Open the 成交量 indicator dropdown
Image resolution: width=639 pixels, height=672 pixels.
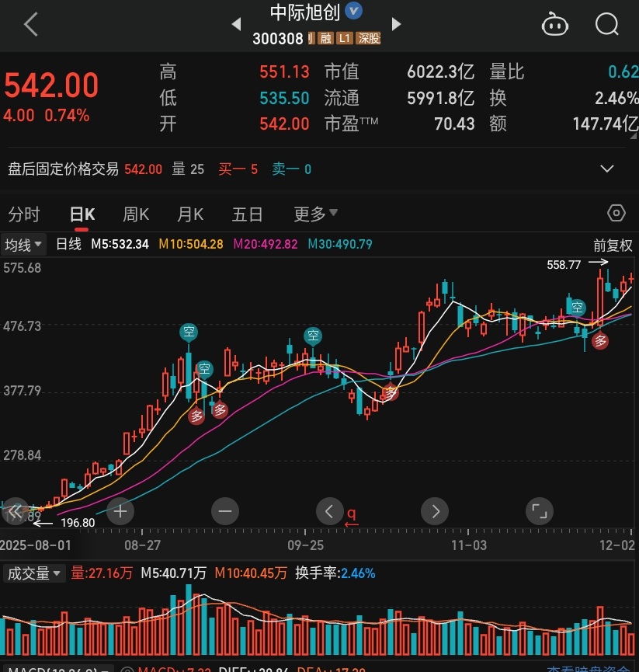[x=34, y=573]
